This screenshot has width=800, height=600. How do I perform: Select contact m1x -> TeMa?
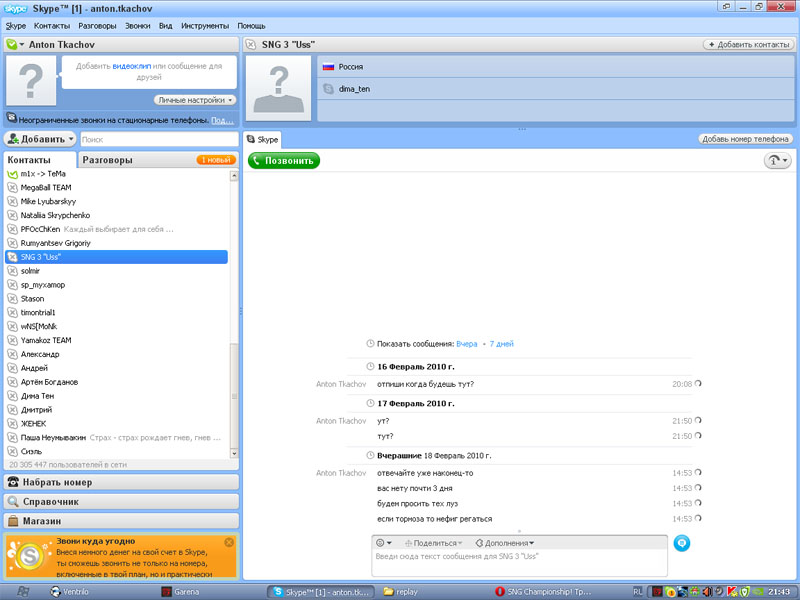[x=117, y=174]
